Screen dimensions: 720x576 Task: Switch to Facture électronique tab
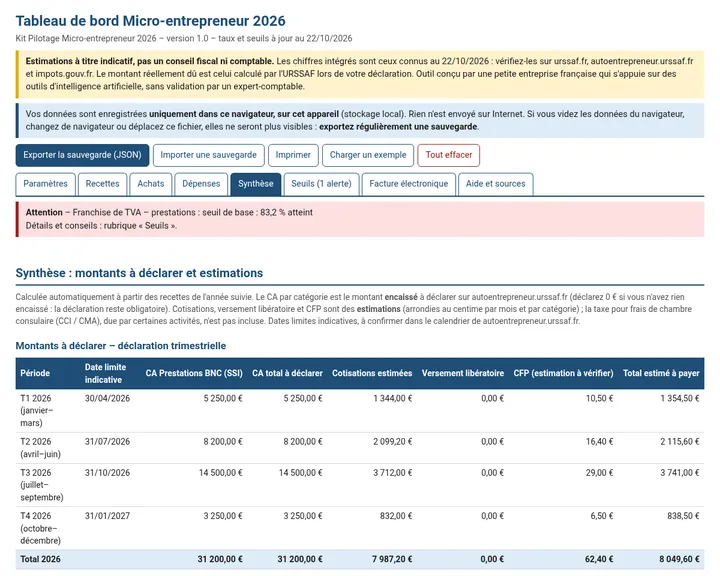pos(409,184)
